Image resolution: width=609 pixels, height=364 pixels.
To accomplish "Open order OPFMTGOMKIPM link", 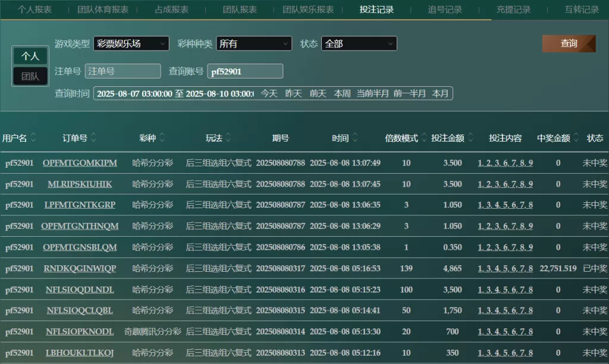I will [x=80, y=163].
